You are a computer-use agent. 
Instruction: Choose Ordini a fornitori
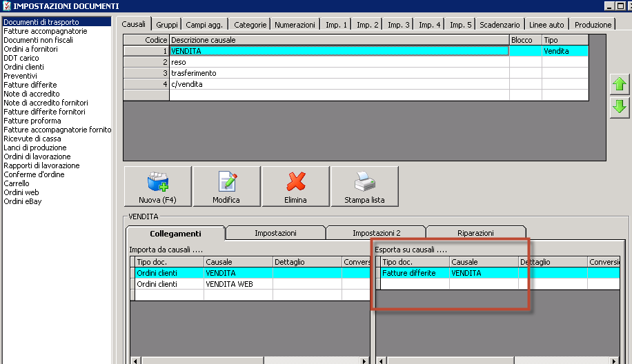click(x=57, y=49)
